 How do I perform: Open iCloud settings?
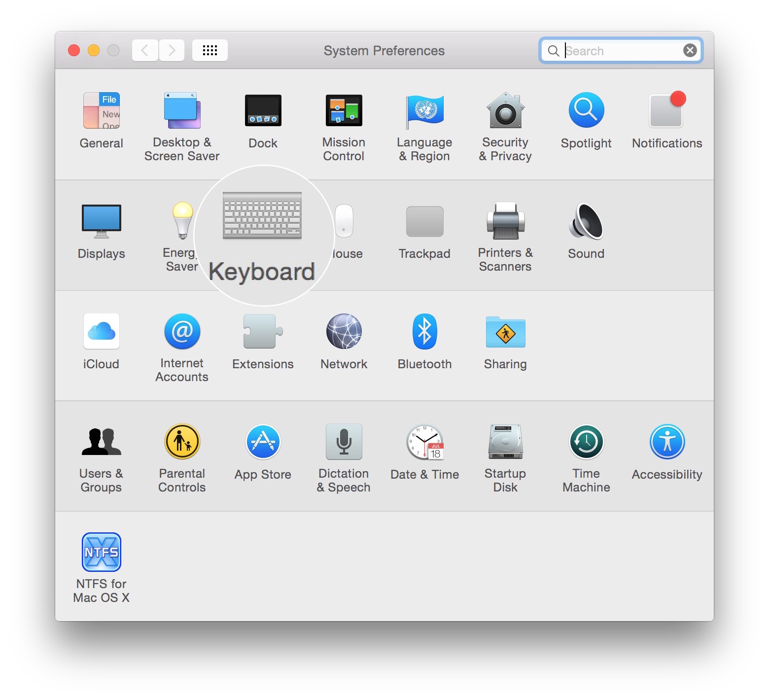click(x=101, y=331)
